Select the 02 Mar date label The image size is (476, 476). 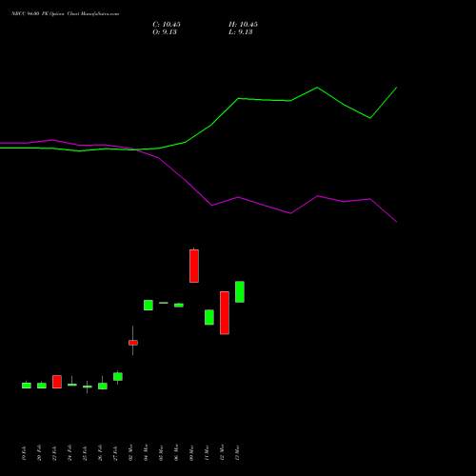click(x=130, y=453)
